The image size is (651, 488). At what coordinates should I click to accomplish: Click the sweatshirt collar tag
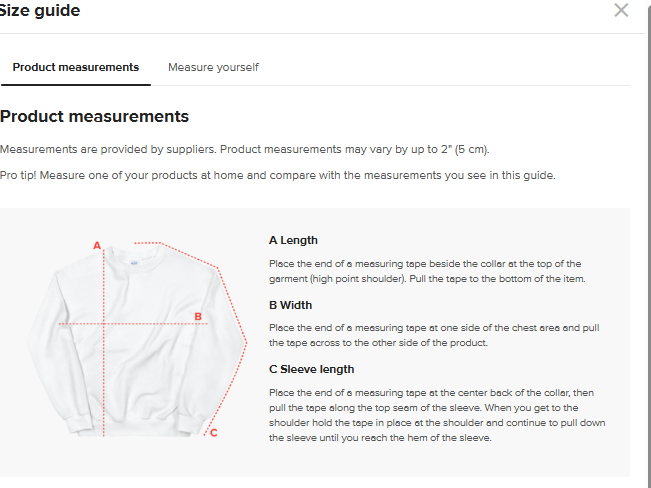pos(134,260)
